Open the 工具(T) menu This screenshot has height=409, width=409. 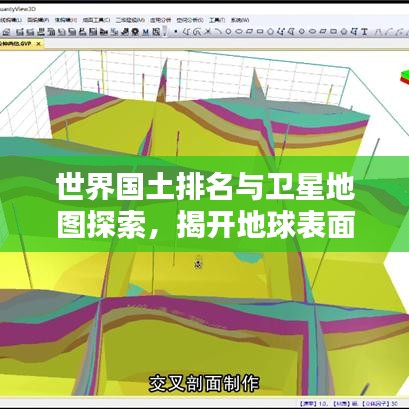(217, 20)
